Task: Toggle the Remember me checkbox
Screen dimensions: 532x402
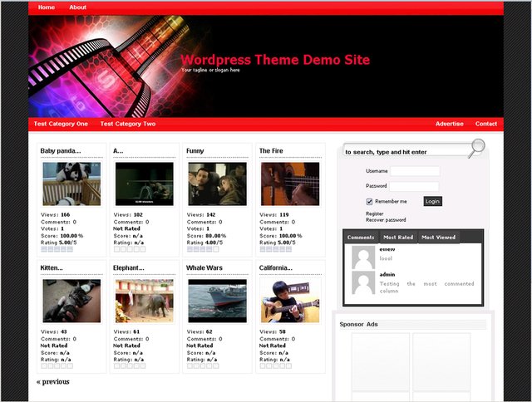Action: pos(369,201)
